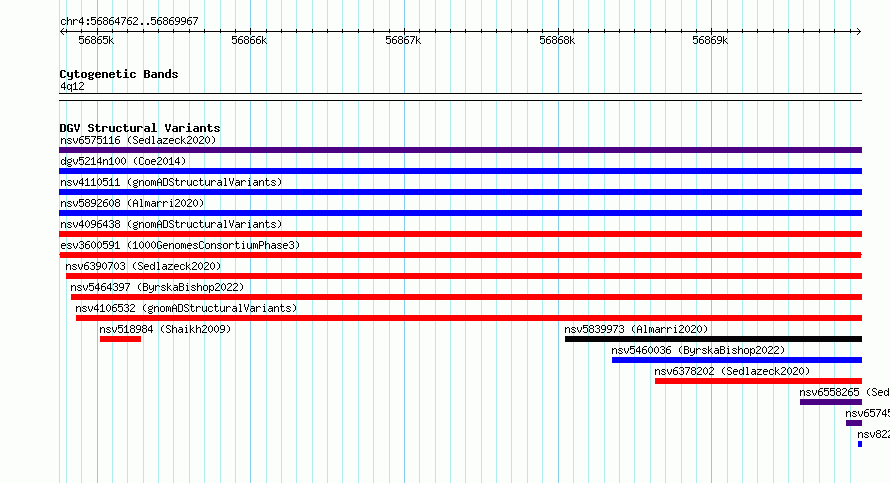Click the 4q12 cytogenetic band label
Image resolution: width=890 pixels, height=483 pixels.
(x=72, y=86)
